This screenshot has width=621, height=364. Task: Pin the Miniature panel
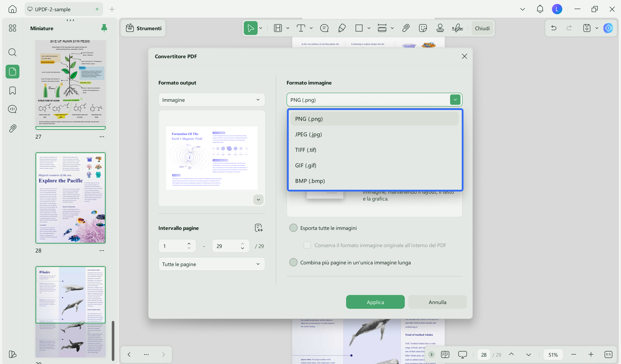click(104, 28)
